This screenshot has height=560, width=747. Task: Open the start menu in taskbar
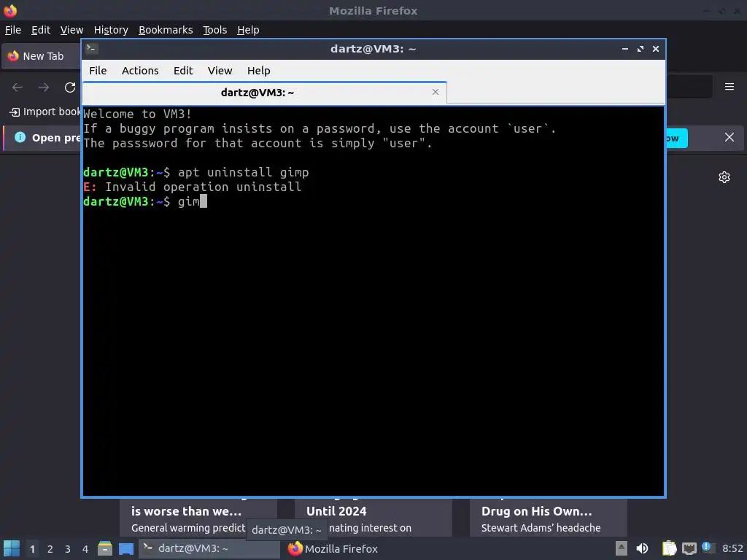pos(12,548)
